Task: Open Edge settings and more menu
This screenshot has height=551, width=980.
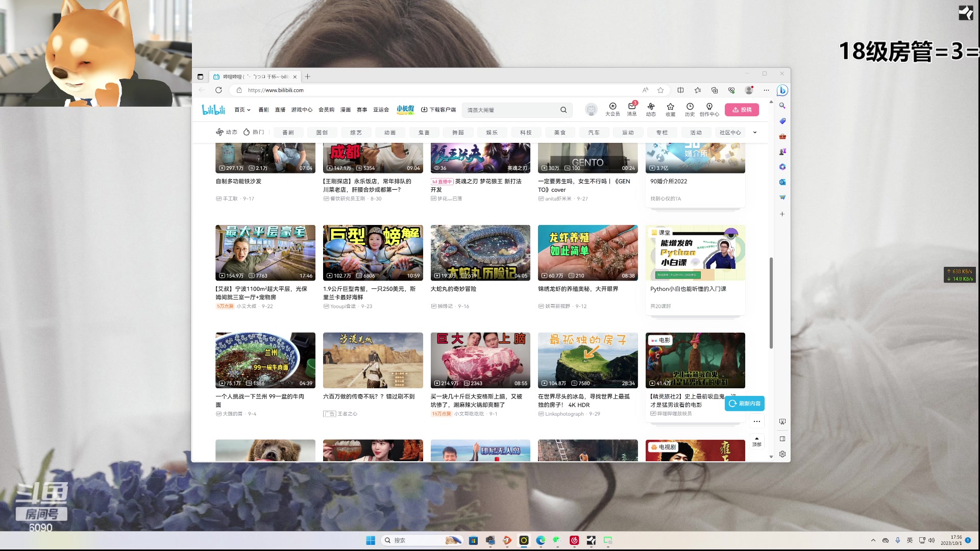Action: click(x=766, y=90)
